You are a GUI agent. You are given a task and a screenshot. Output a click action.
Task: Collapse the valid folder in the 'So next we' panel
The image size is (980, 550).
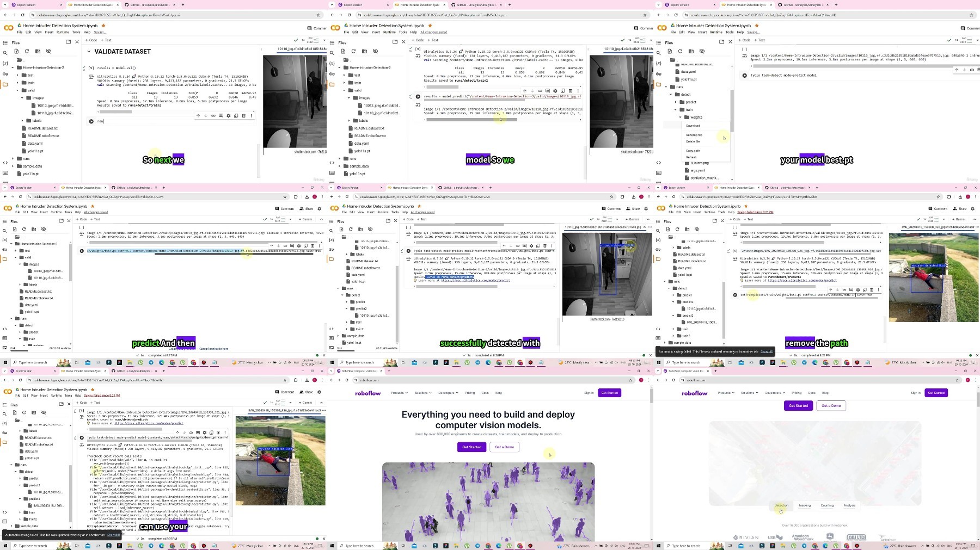pyautogui.click(x=18, y=90)
